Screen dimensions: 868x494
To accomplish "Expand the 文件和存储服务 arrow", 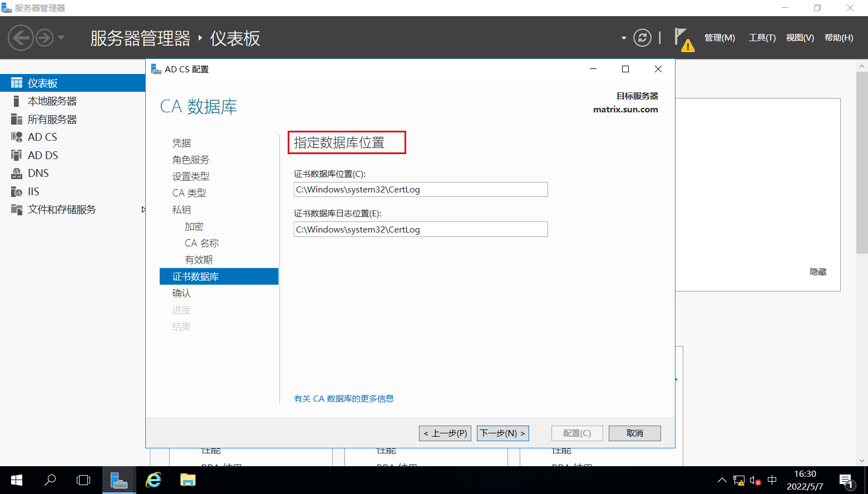I will 143,210.
